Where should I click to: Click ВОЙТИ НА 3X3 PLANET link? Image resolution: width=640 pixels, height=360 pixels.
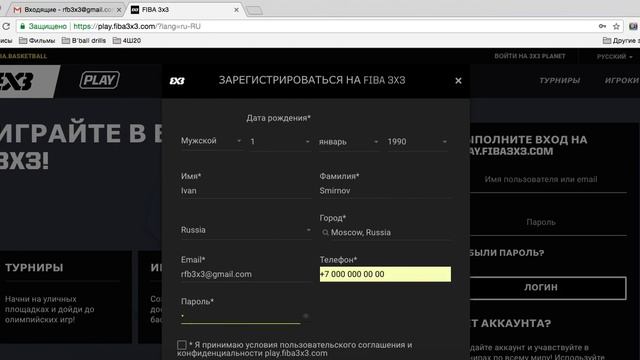(530, 56)
